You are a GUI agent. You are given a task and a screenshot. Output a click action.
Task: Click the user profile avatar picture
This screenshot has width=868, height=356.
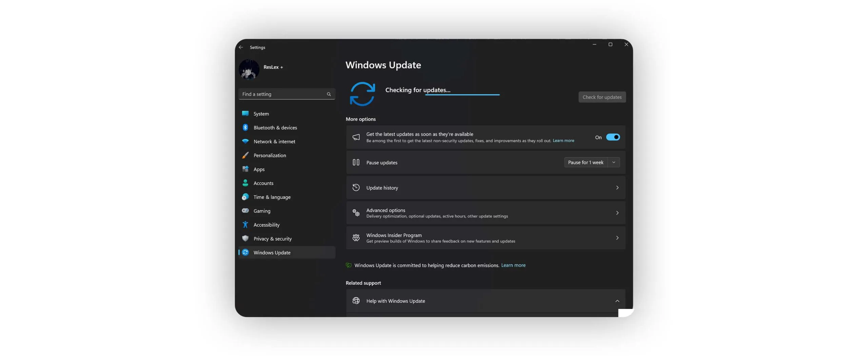[249, 69]
